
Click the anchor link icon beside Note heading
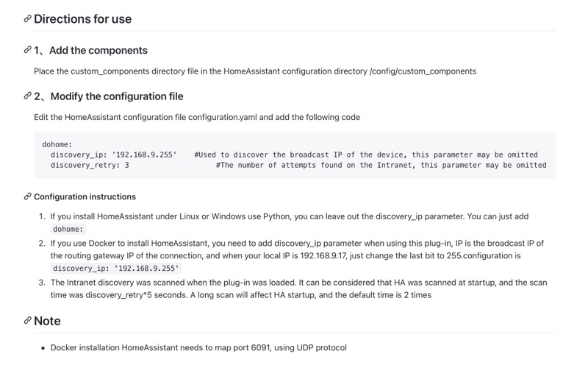pyautogui.click(x=27, y=320)
